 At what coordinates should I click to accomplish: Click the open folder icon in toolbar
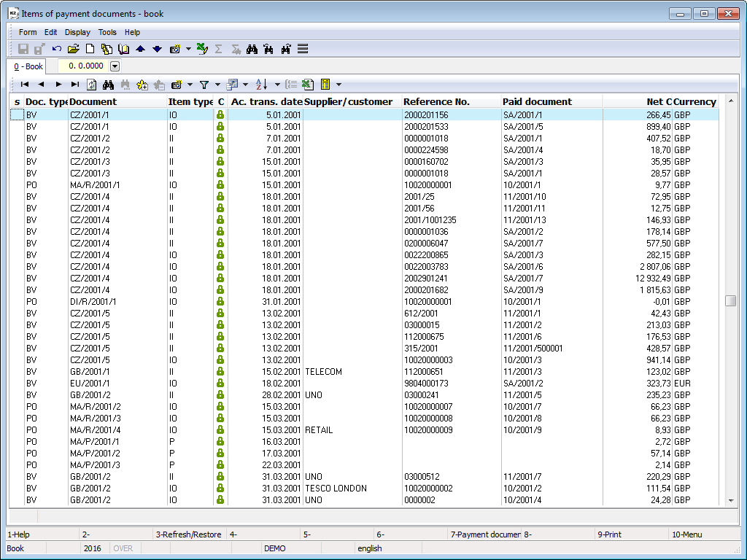click(x=73, y=49)
